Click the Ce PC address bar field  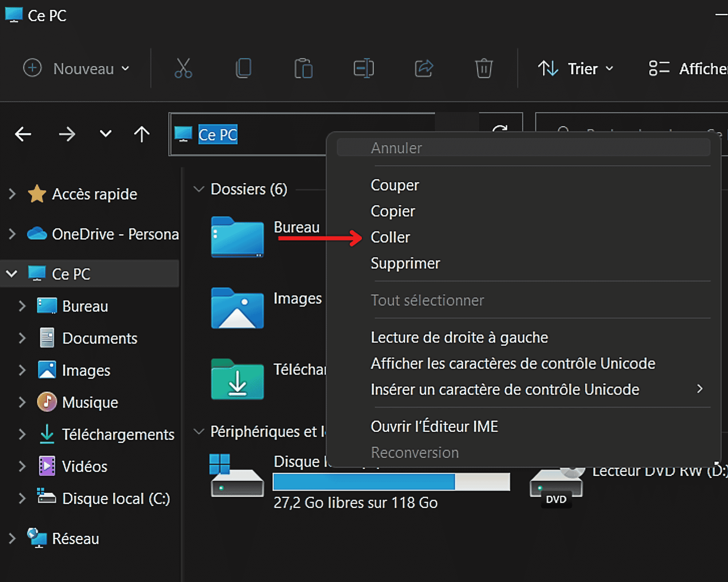pos(248,135)
